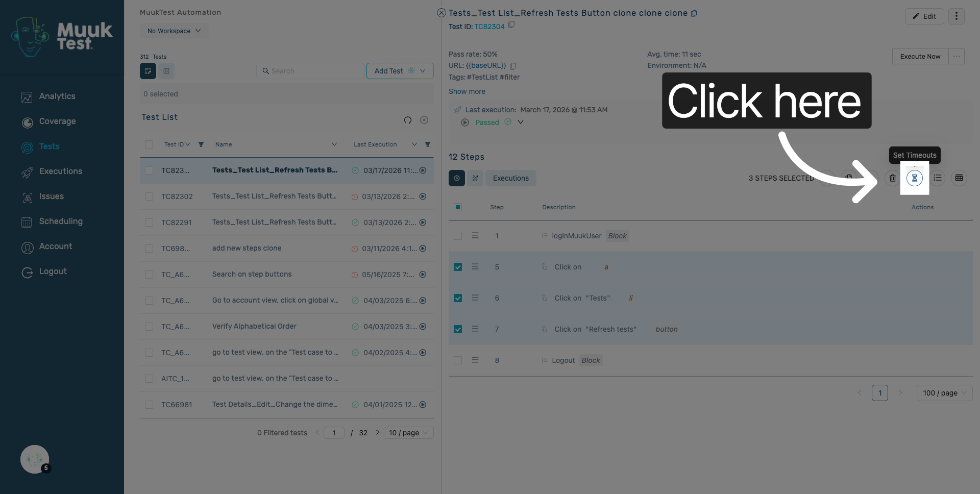
Task: Select page 1 in the steps pagination
Action: click(x=880, y=393)
